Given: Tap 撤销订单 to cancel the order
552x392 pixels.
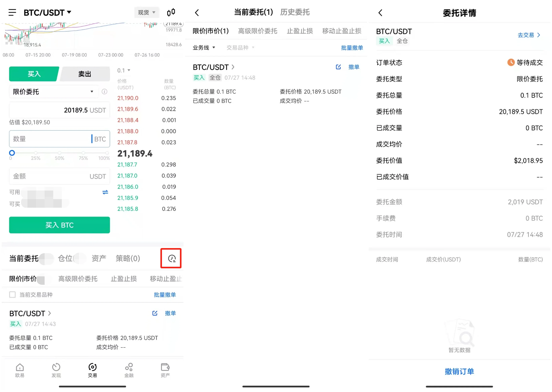Looking at the screenshot, I should click(x=459, y=371).
